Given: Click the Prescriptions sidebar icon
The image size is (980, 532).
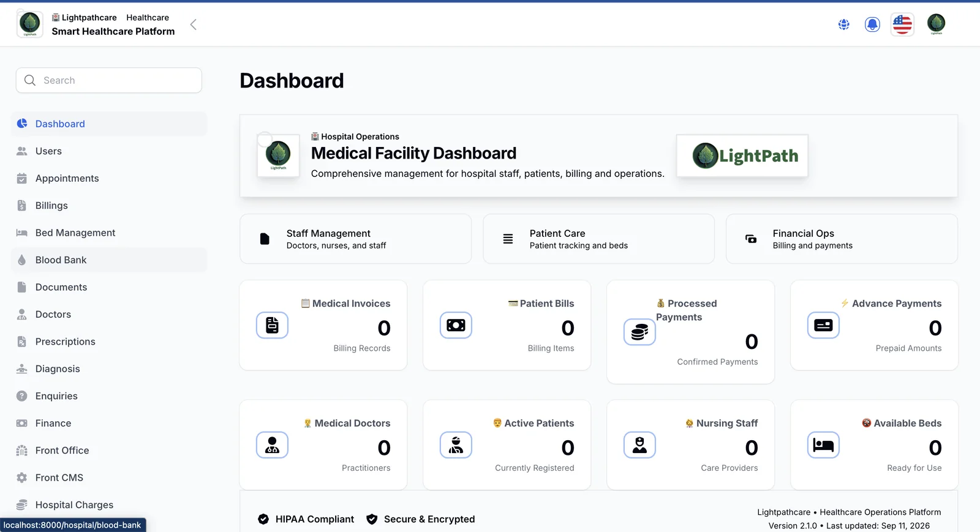Looking at the screenshot, I should (22, 342).
